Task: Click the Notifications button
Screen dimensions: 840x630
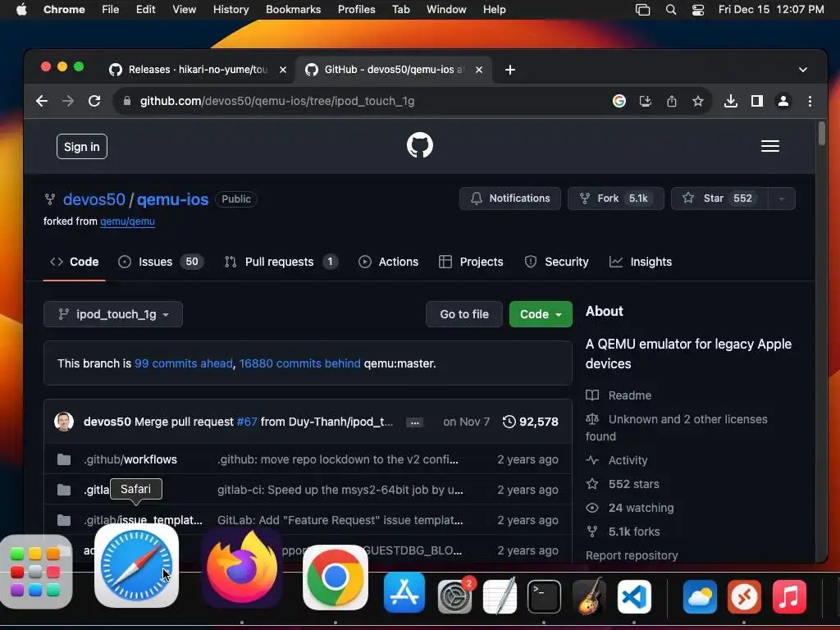Action: tap(510, 199)
